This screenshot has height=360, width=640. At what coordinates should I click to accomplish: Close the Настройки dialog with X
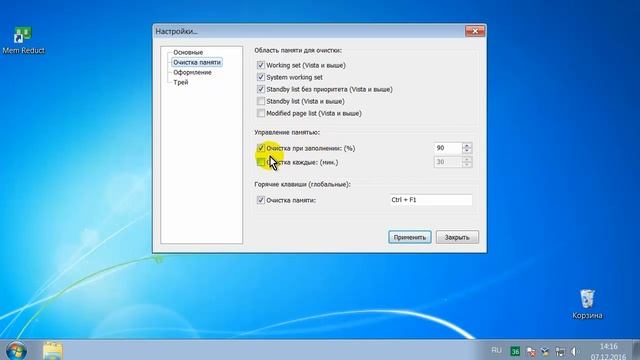(x=475, y=31)
